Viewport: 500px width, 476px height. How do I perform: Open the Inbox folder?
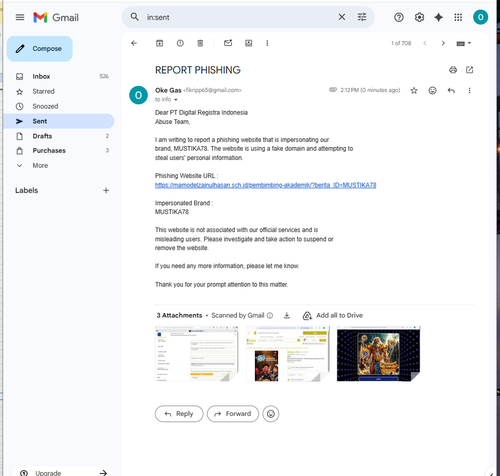click(x=59, y=76)
